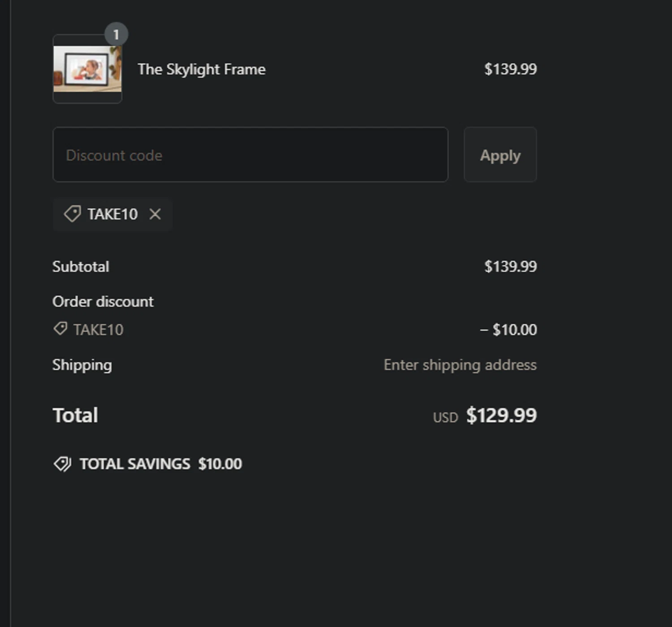Click the Total label

(x=75, y=415)
